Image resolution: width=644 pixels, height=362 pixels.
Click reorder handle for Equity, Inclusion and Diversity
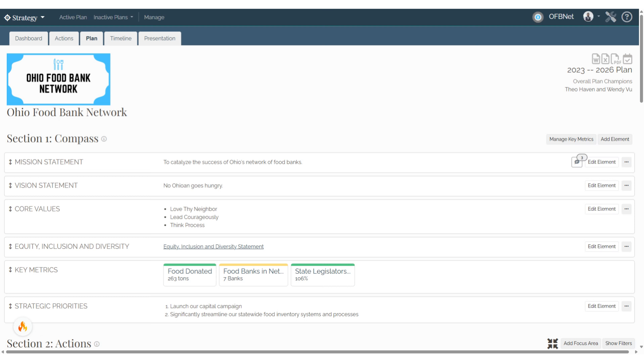click(x=10, y=247)
